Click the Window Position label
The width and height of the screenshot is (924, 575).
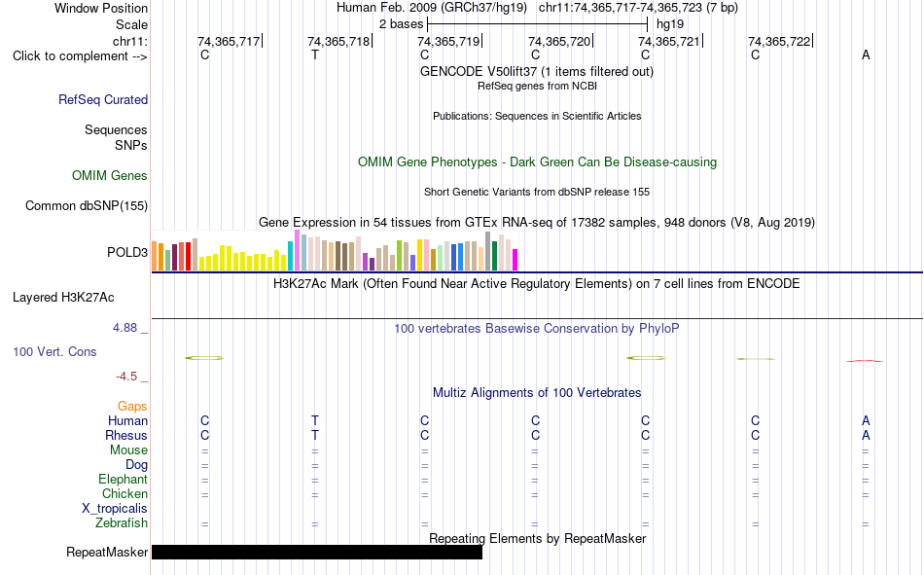point(101,8)
